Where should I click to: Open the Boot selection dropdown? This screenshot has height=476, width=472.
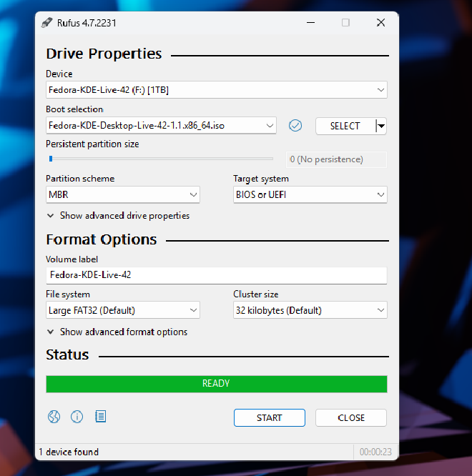coord(161,125)
